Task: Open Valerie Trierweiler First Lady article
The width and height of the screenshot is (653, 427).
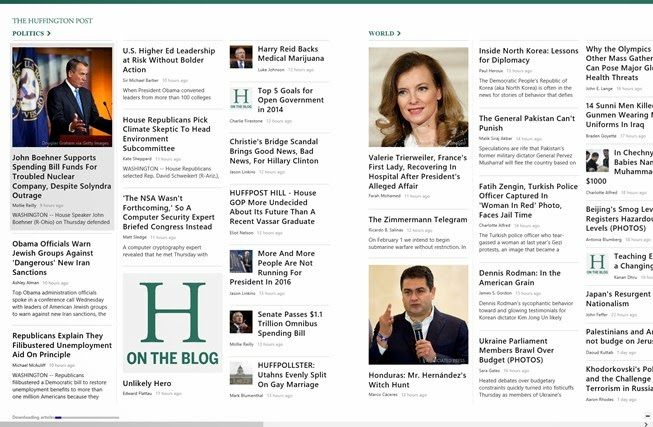Action: [x=418, y=172]
